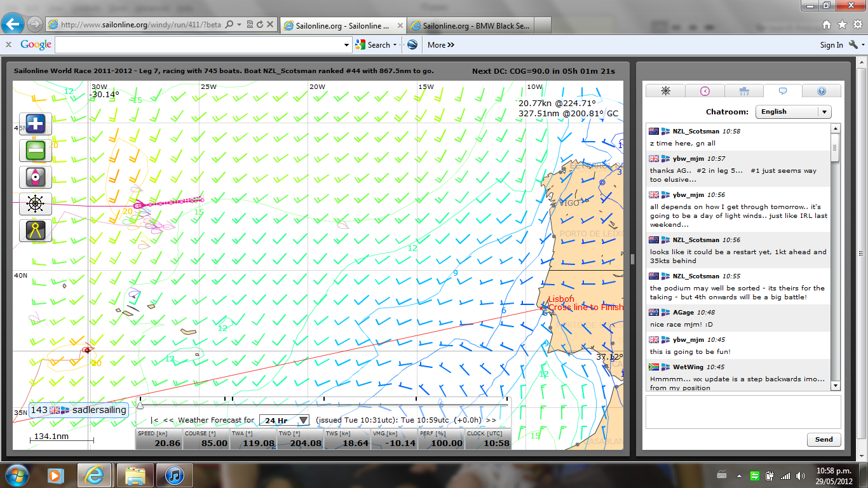Click WetWing name in chat
The image size is (868, 488).
[x=688, y=367]
